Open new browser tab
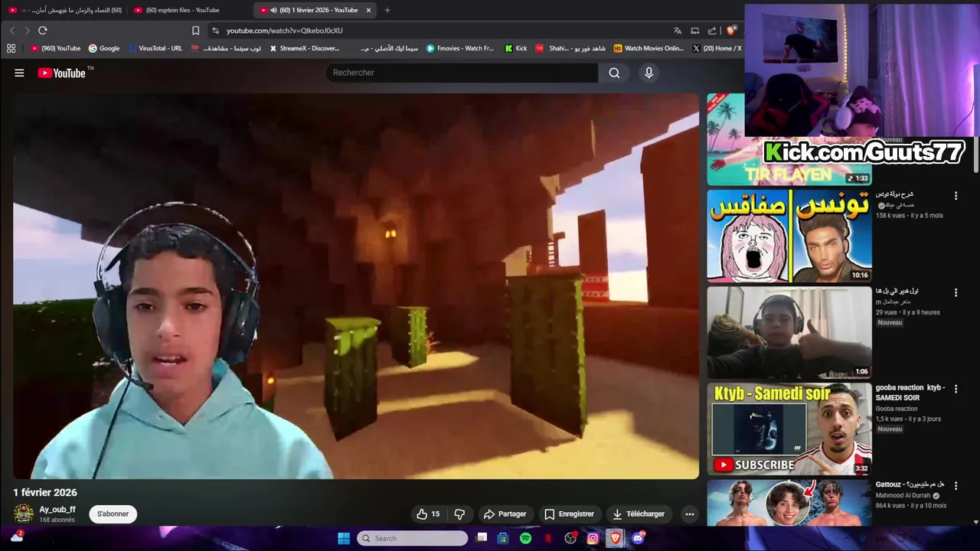 tap(387, 10)
